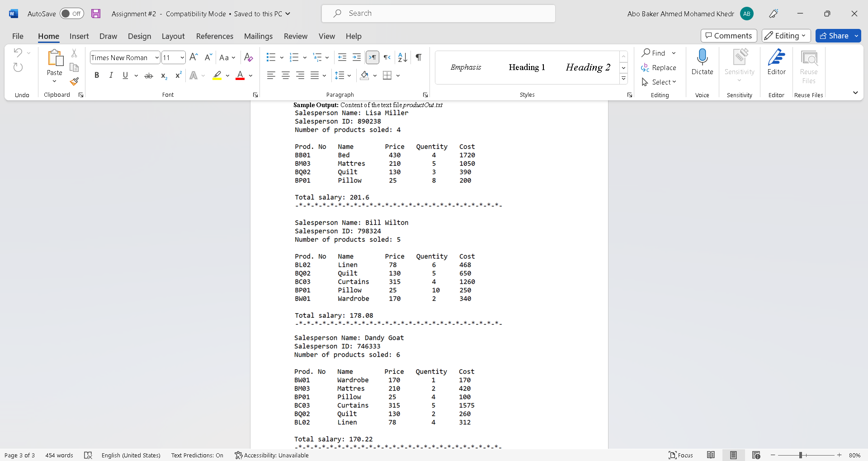868x461 pixels.
Task: Expand the Styles gallery
Action: [x=623, y=79]
